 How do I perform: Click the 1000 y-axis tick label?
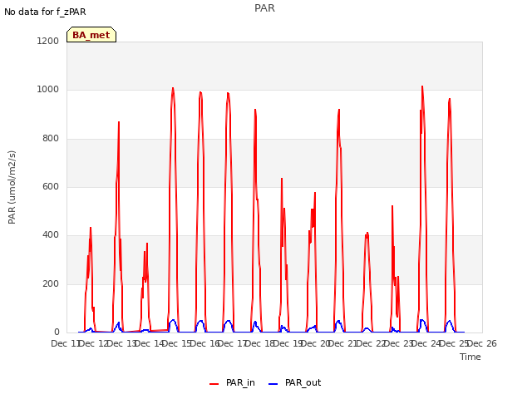click(48, 90)
